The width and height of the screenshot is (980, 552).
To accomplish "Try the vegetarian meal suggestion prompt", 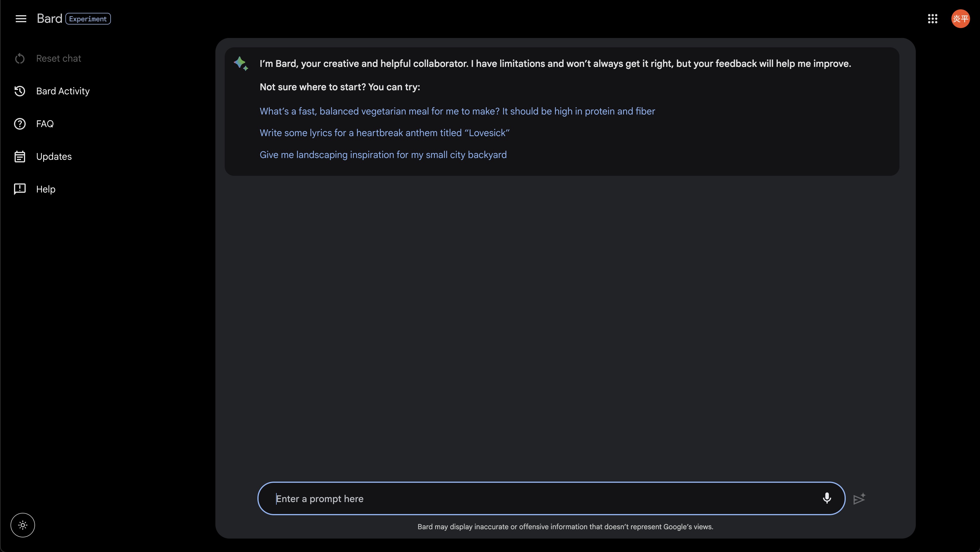I will tap(457, 111).
